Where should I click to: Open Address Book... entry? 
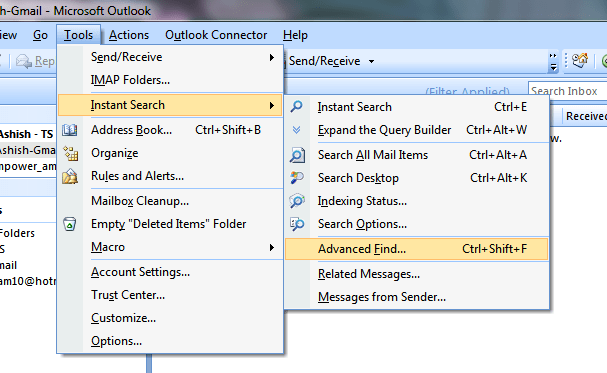[x=170, y=130]
